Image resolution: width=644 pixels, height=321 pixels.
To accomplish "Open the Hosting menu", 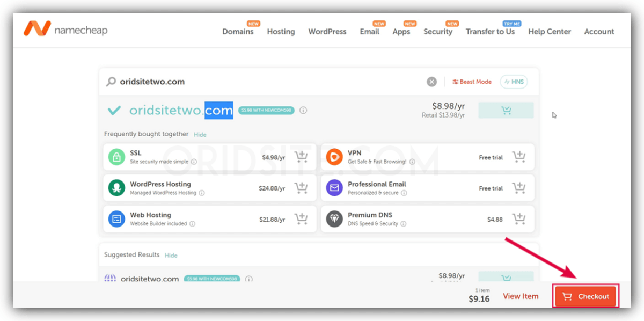I will point(281,31).
